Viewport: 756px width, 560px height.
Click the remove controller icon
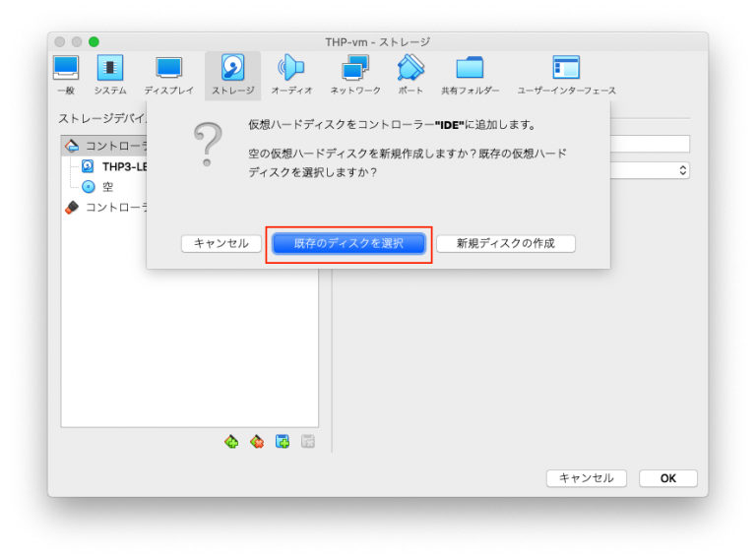point(257,441)
